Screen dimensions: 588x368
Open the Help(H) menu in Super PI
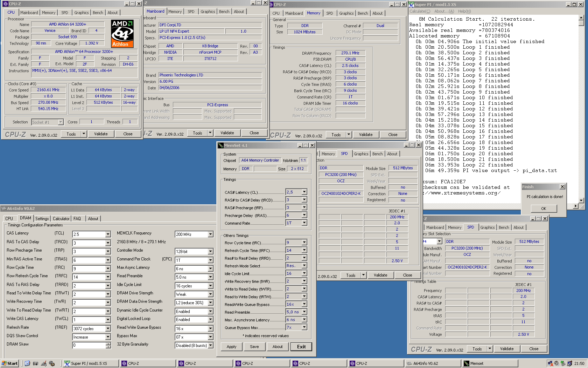pyautogui.click(x=464, y=11)
